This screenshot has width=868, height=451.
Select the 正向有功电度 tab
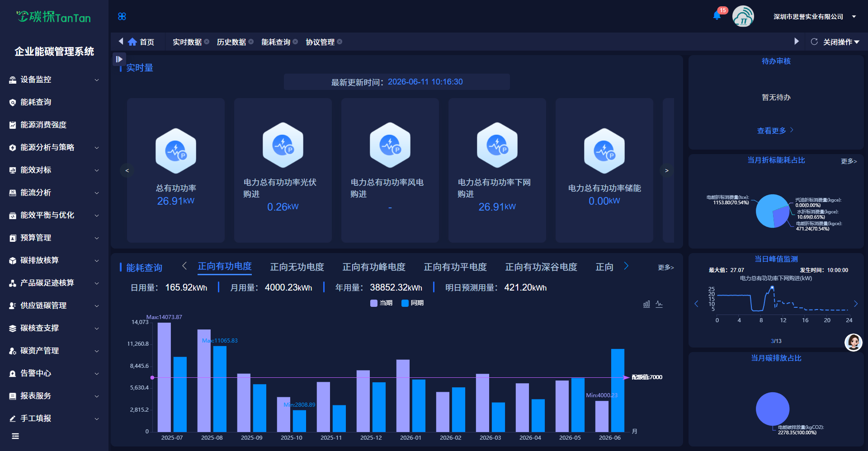[x=225, y=266]
